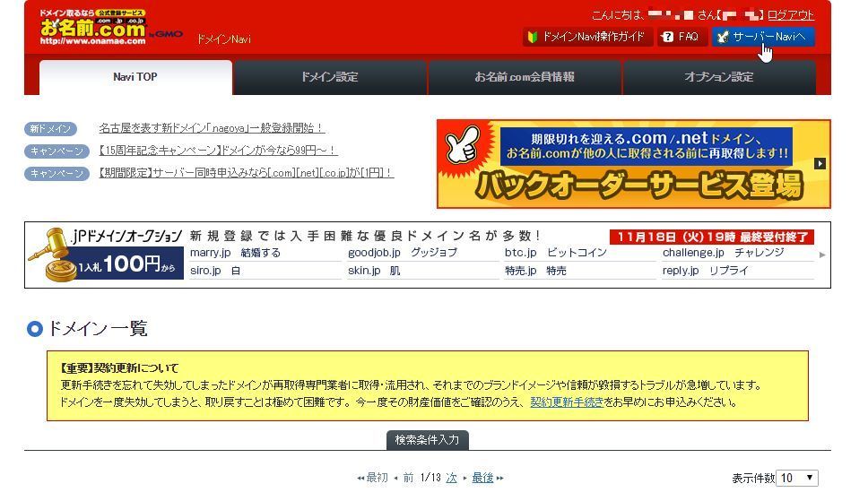Expand the 検索条件入力 panel
Screen dimensions: 868x501
click(x=428, y=440)
